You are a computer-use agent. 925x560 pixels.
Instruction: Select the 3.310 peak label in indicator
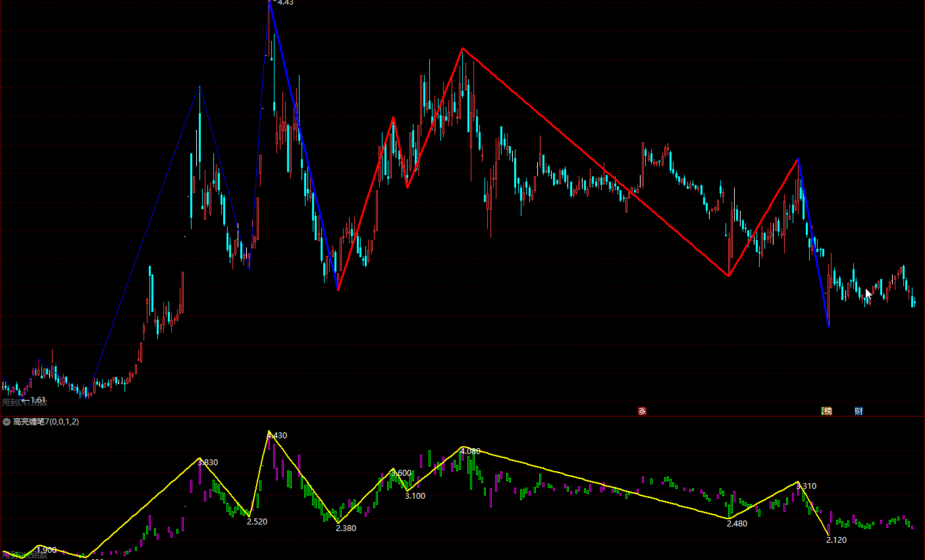click(806, 486)
